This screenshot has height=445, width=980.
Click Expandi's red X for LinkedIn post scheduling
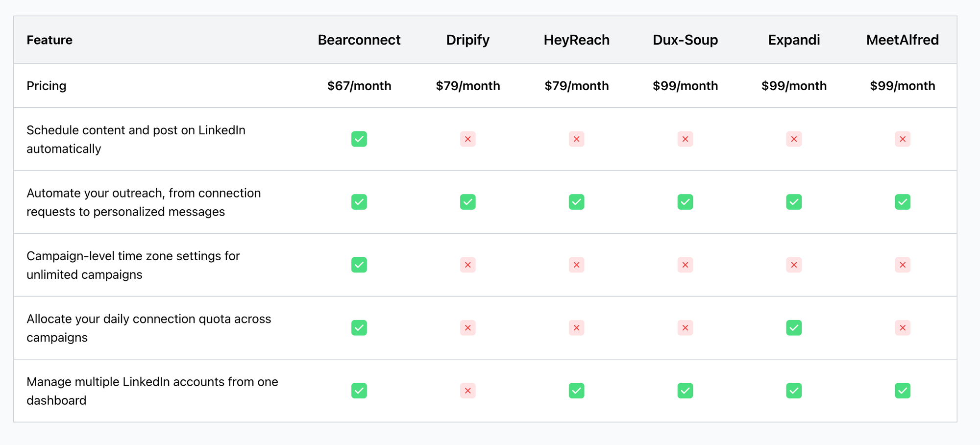coord(794,139)
